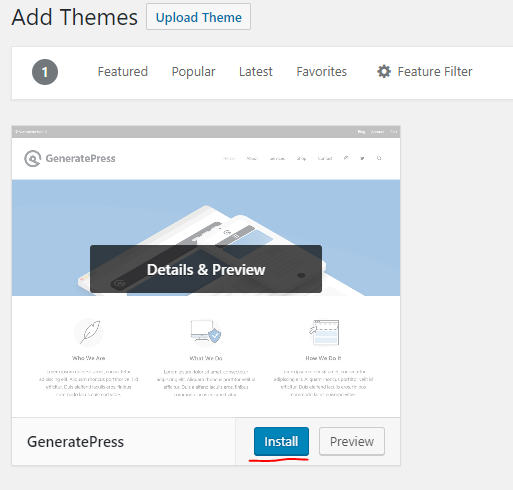Click the search icon in theme screenshot header
The width and height of the screenshot is (513, 490).
[x=379, y=158]
